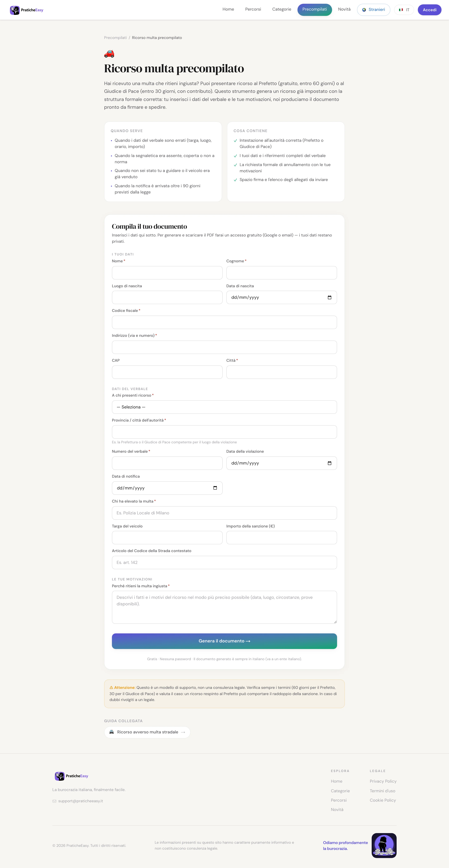Click the red car emoji above title

point(109,54)
